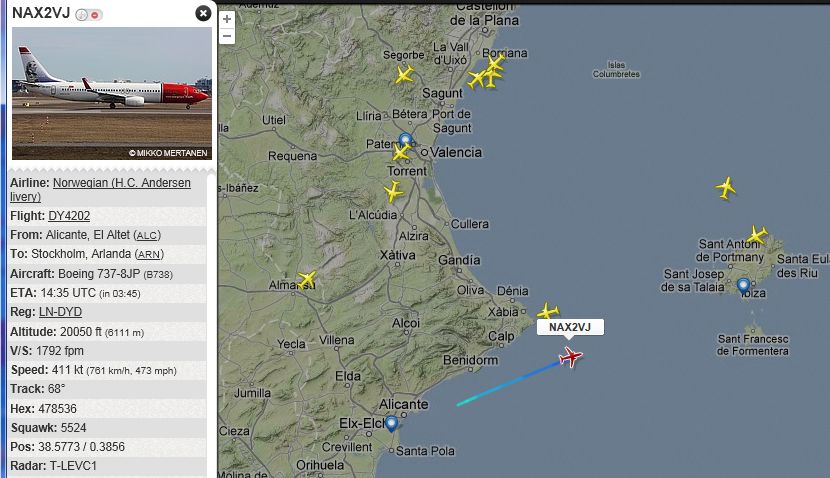Zoom out the map with minus button
This screenshot has width=830, height=478.
pos(227,36)
